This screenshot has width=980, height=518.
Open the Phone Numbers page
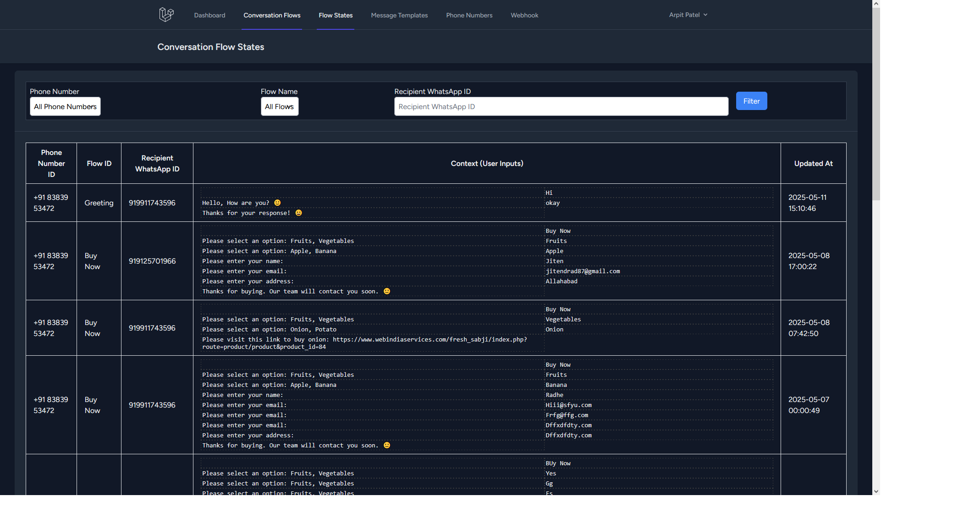(x=469, y=16)
